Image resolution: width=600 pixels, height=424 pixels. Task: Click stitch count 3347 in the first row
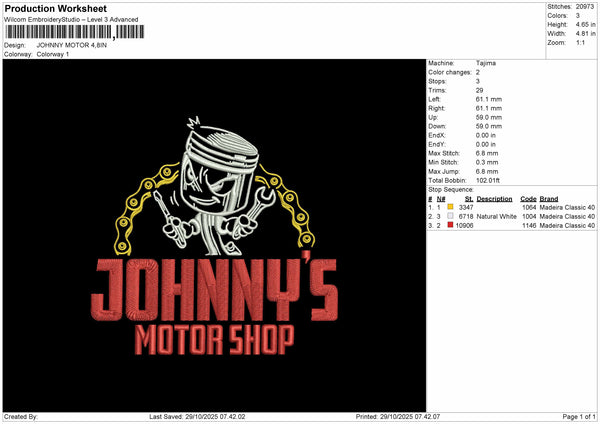pos(466,207)
